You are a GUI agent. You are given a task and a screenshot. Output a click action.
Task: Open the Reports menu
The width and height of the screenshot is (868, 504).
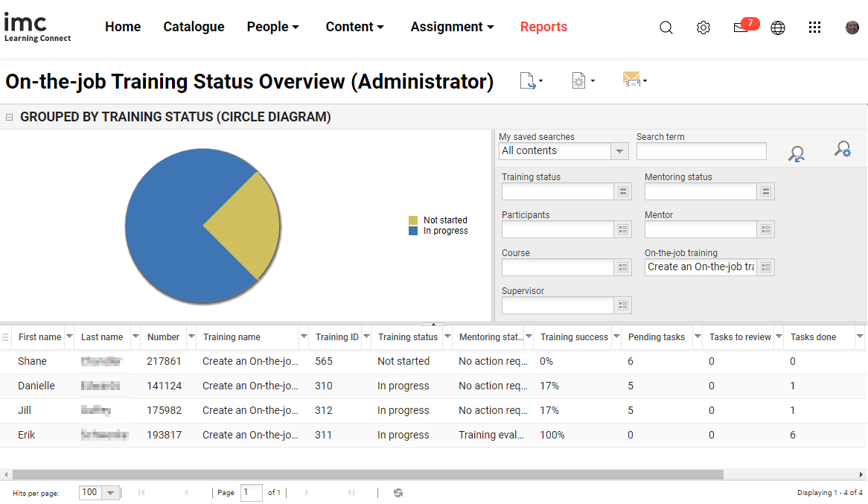click(x=543, y=27)
